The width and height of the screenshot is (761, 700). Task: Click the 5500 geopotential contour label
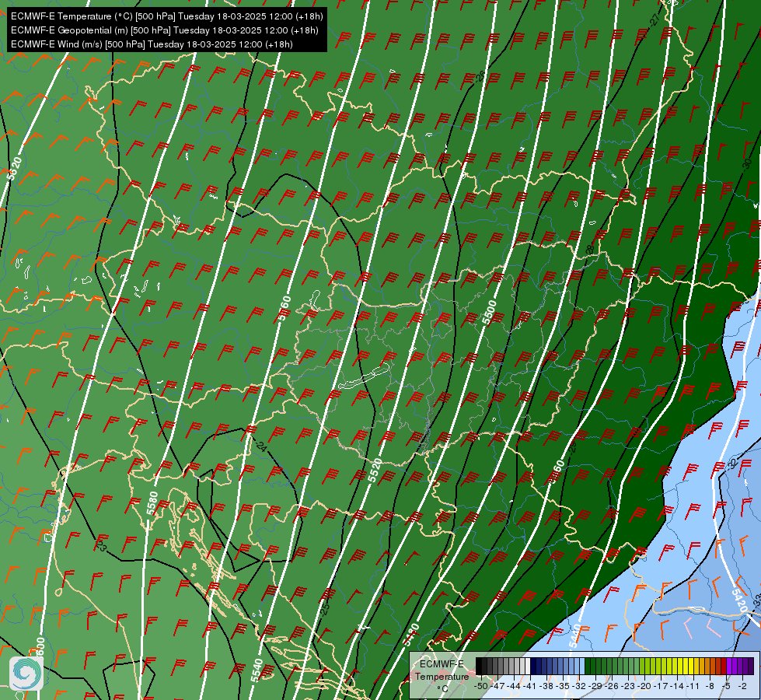pos(489,313)
